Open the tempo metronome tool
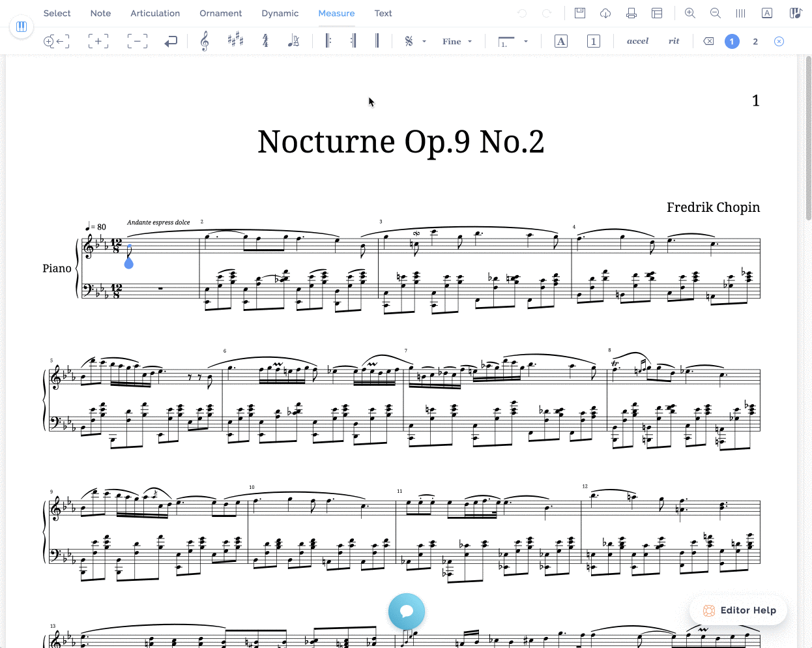 (293, 41)
